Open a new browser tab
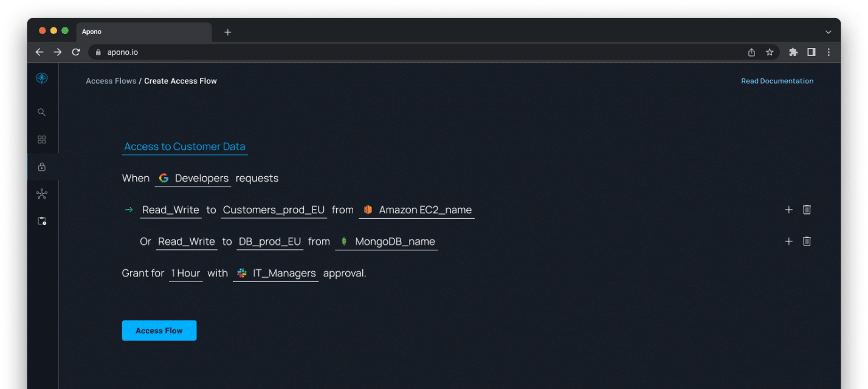This screenshot has width=868, height=389. click(x=228, y=32)
